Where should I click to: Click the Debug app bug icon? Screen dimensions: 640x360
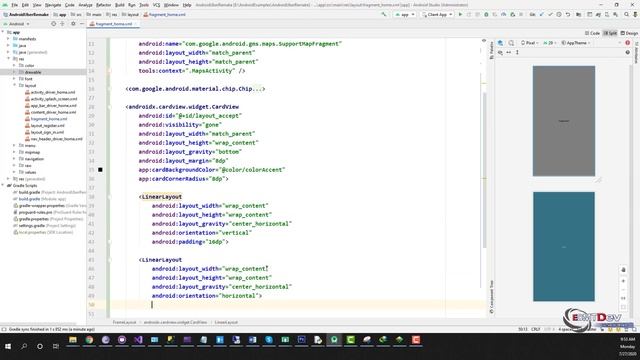click(x=486, y=14)
